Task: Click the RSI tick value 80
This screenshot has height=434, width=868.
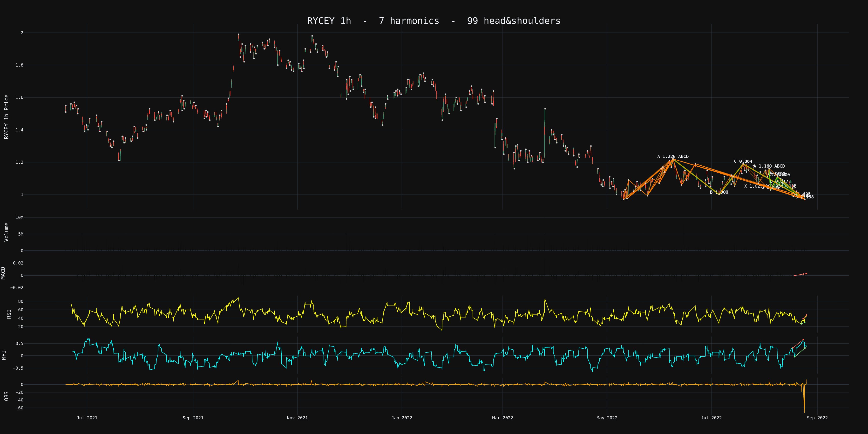Action: pyautogui.click(x=20, y=302)
